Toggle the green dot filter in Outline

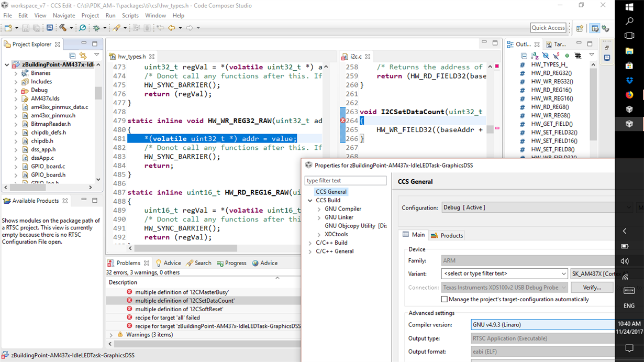[x=567, y=55]
